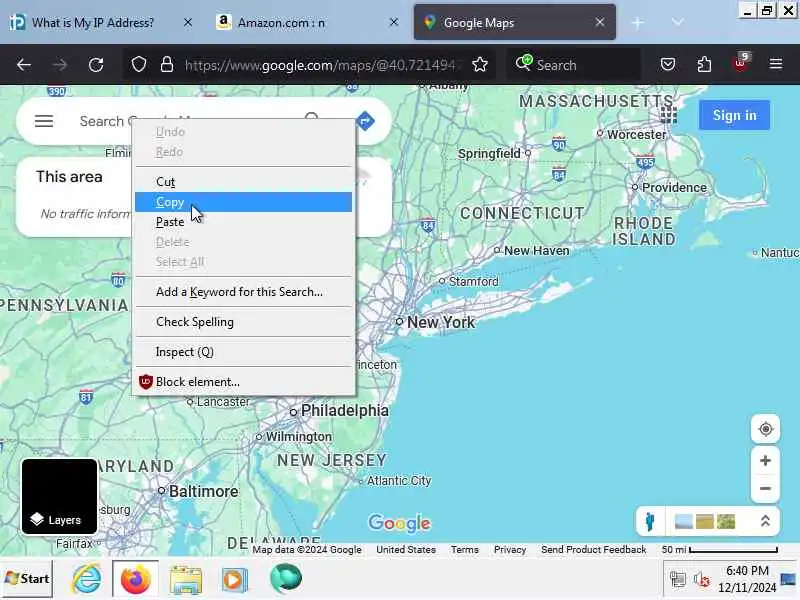800x600 pixels.
Task: Open the Extensions puzzle-piece icon
Action: tap(704, 65)
